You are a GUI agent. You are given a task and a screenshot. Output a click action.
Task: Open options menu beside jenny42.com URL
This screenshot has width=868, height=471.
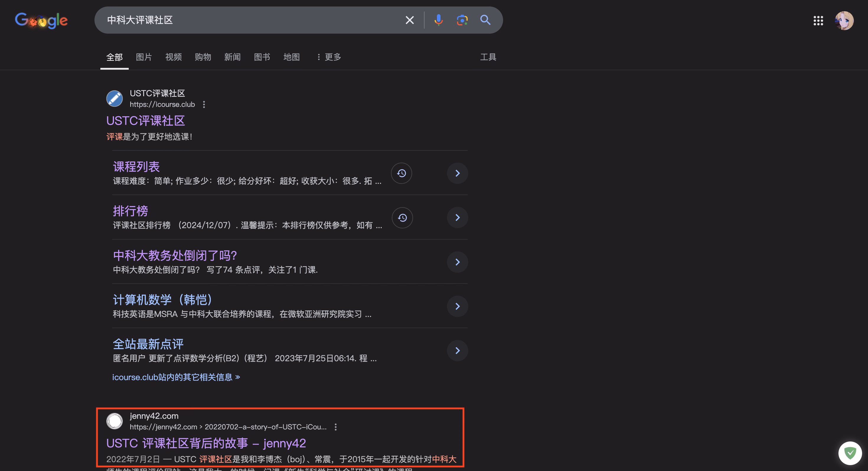click(x=335, y=427)
